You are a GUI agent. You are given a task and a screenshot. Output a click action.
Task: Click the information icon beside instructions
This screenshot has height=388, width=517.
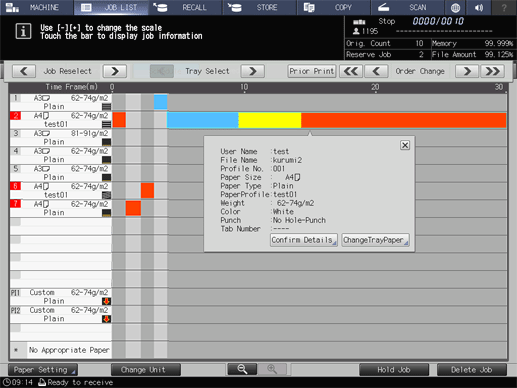click(x=23, y=31)
